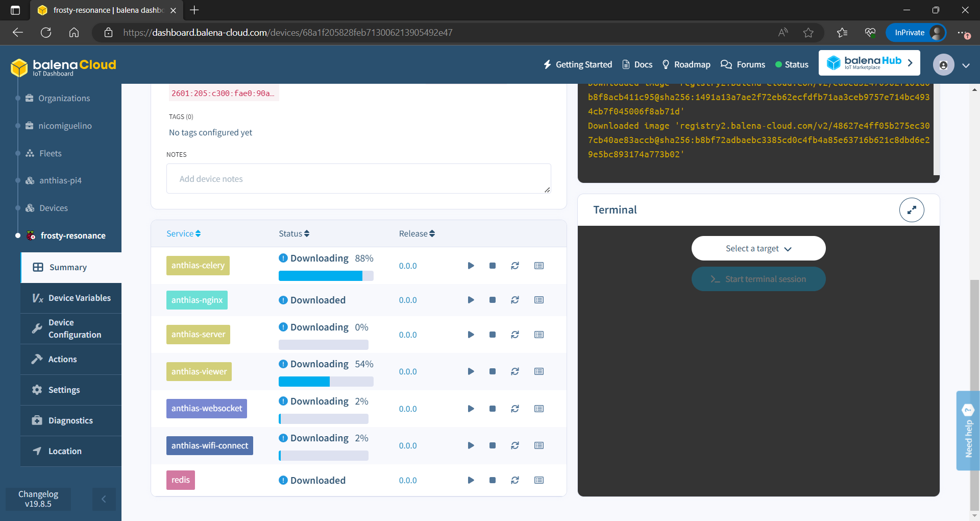Sort table by Service column
This screenshot has height=521, width=980.
coord(183,233)
